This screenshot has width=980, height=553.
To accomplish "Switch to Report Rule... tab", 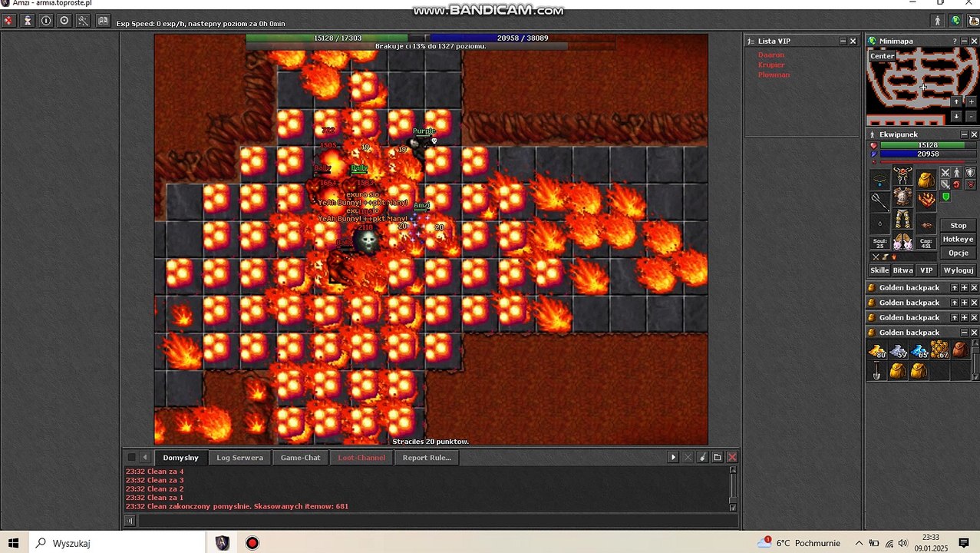I will [427, 457].
